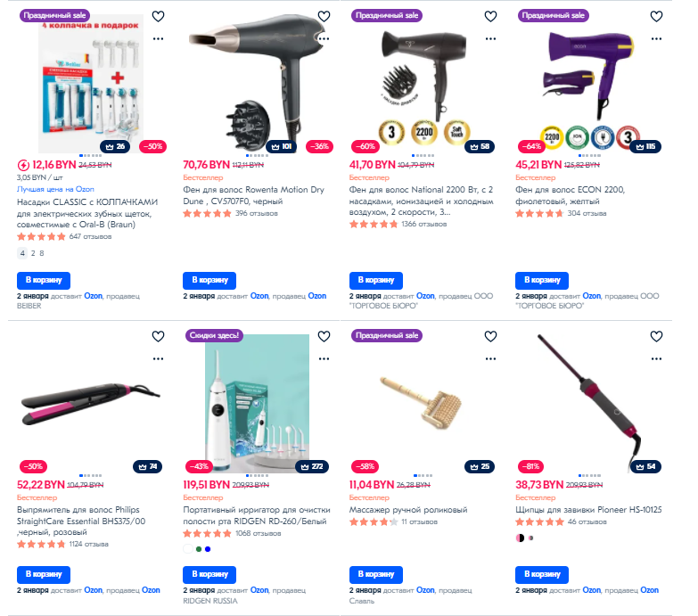Click heart icon on ECON 2200 dryer
The width and height of the screenshot is (698, 616).
point(657,16)
